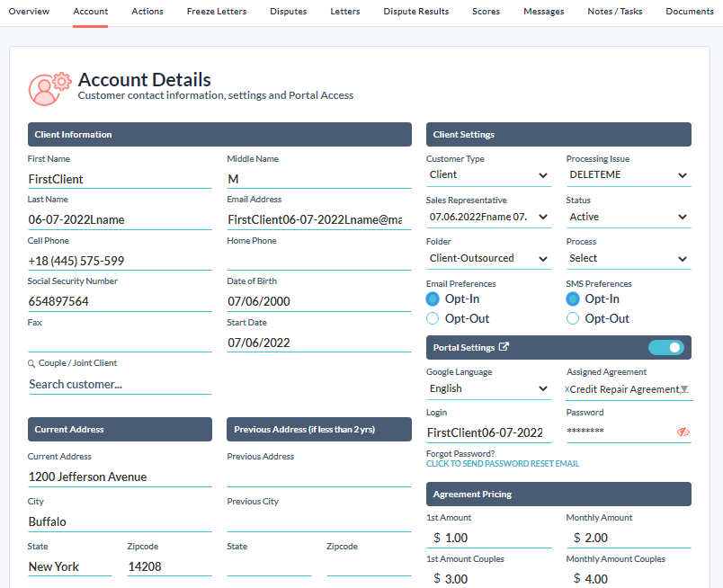Select Opt-In under SMS Preferences

572,299
